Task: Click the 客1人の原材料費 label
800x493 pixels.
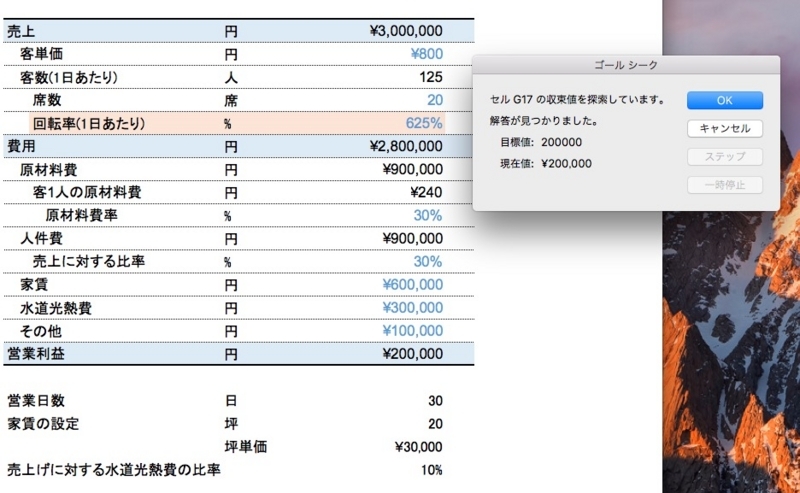Action: tap(87, 192)
